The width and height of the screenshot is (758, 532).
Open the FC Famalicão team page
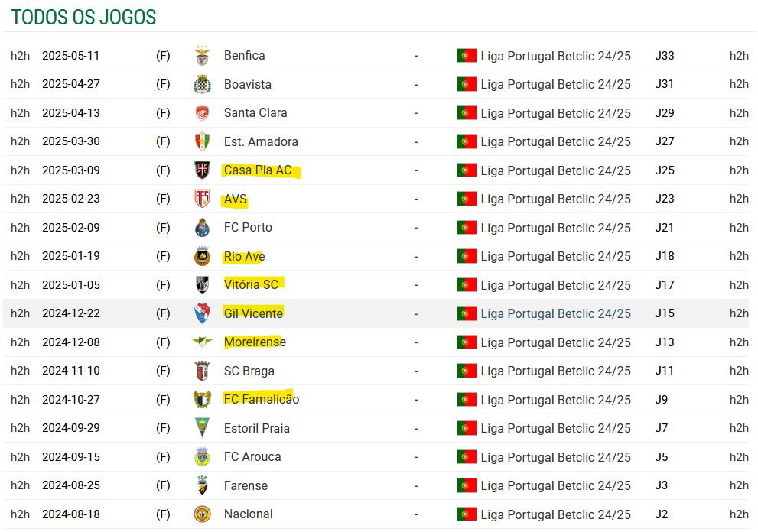coord(262,400)
